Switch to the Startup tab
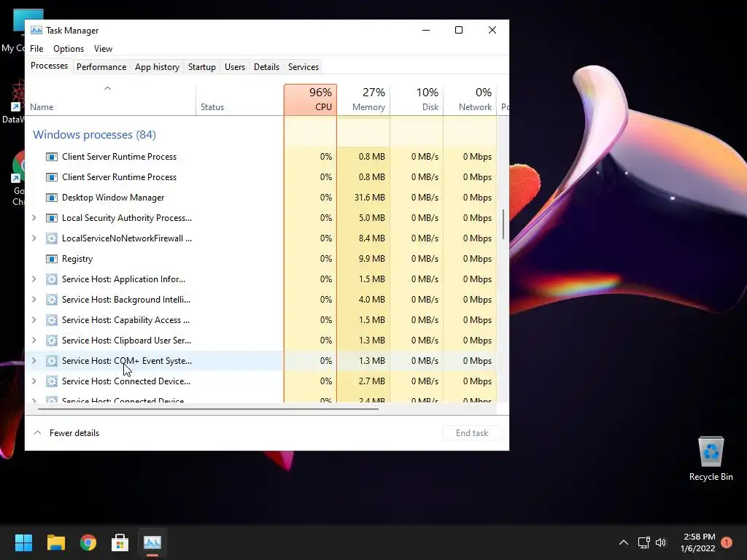 [202, 67]
